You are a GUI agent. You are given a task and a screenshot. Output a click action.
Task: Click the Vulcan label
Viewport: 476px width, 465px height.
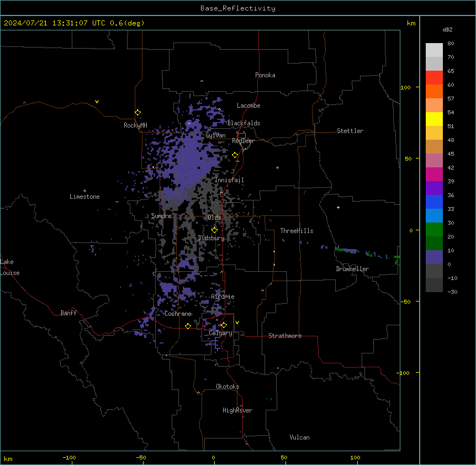click(300, 437)
